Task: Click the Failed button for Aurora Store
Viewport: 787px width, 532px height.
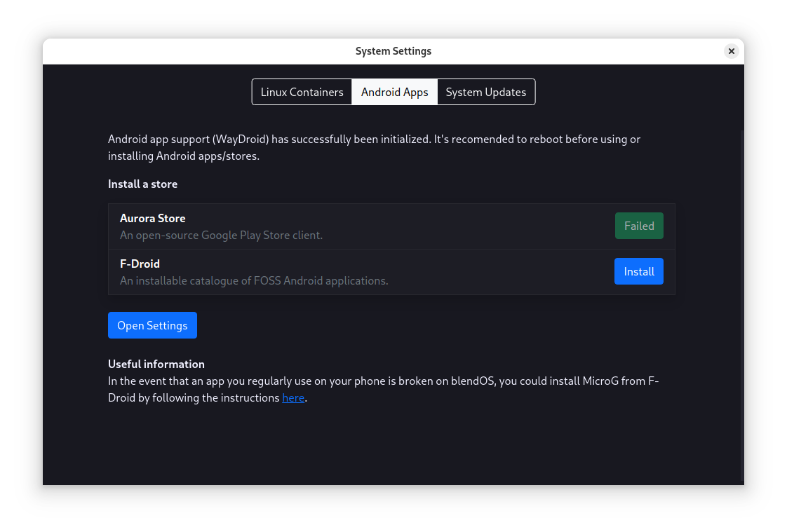Action: click(x=639, y=226)
